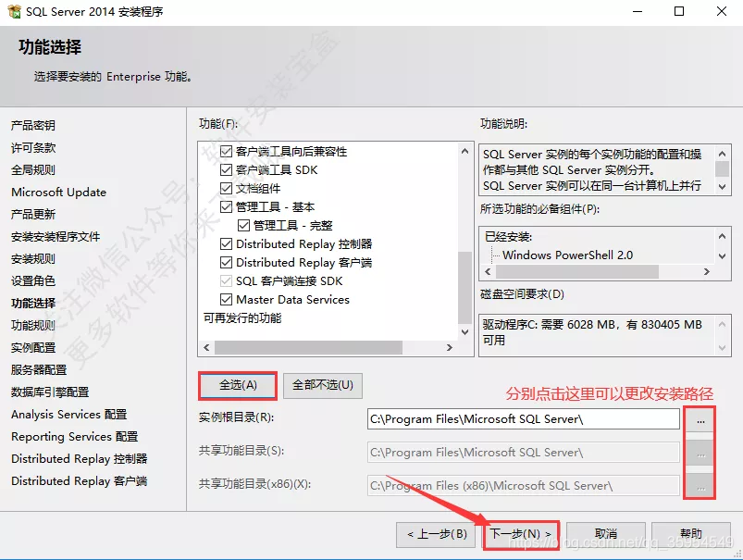This screenshot has height=560, width=743.
Task: Select 许可条款 step in sidebar
Action: point(33,147)
